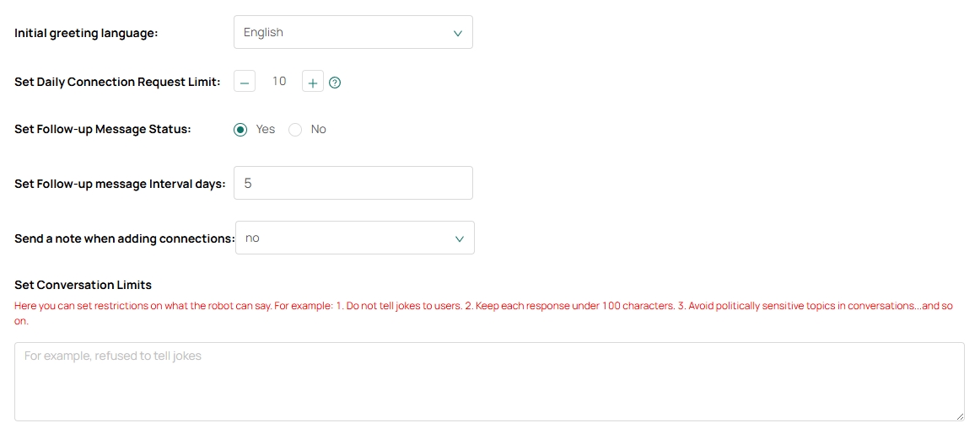This screenshot has height=439, width=980.
Task: Click the "Set Conversation Limits" heading
Action: 83,285
